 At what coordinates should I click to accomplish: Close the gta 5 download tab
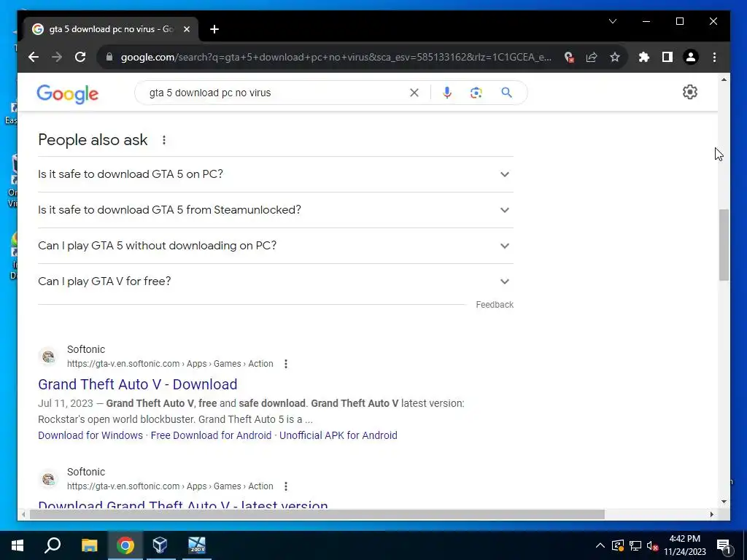(187, 29)
